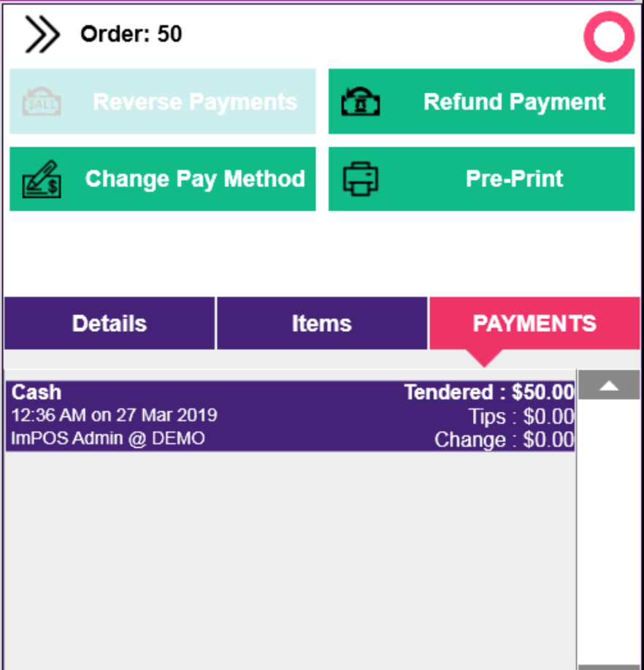Screen dimensions: 644x670
Task: Click the Order: 50 title
Action: coord(131,34)
